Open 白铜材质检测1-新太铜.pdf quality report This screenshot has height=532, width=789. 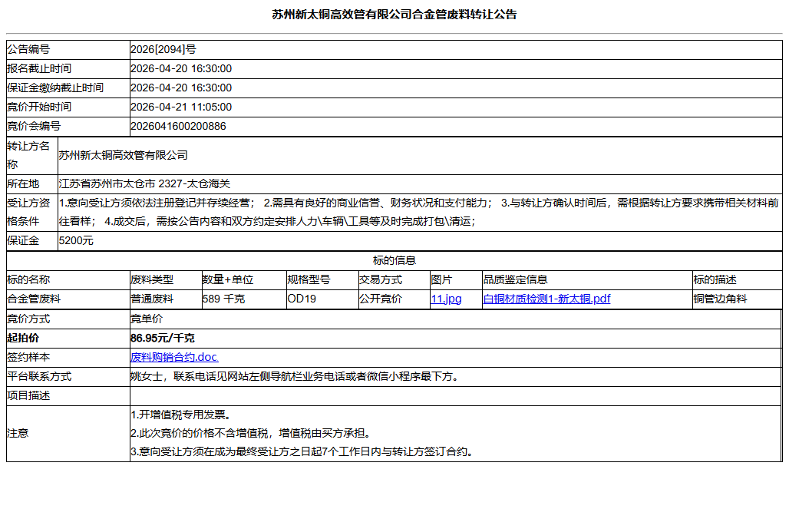pos(546,299)
